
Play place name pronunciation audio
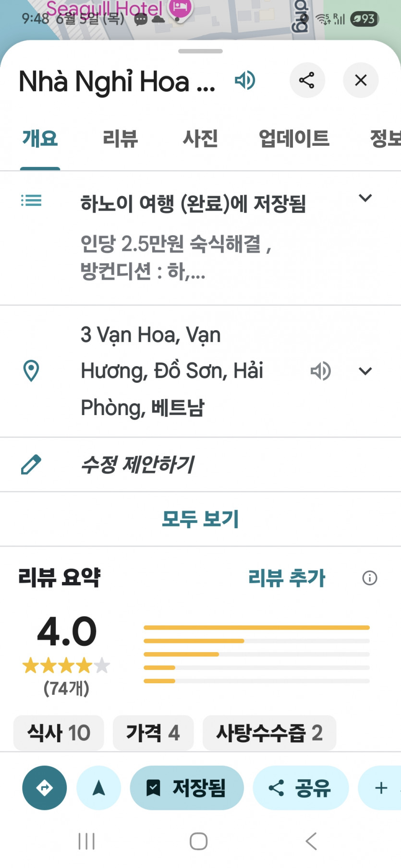coord(245,80)
